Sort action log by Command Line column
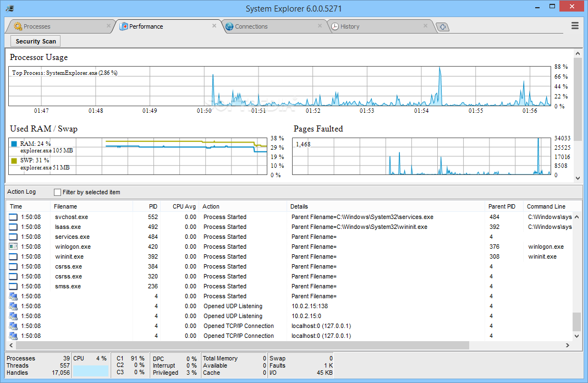This screenshot has height=383, width=588. pos(551,206)
